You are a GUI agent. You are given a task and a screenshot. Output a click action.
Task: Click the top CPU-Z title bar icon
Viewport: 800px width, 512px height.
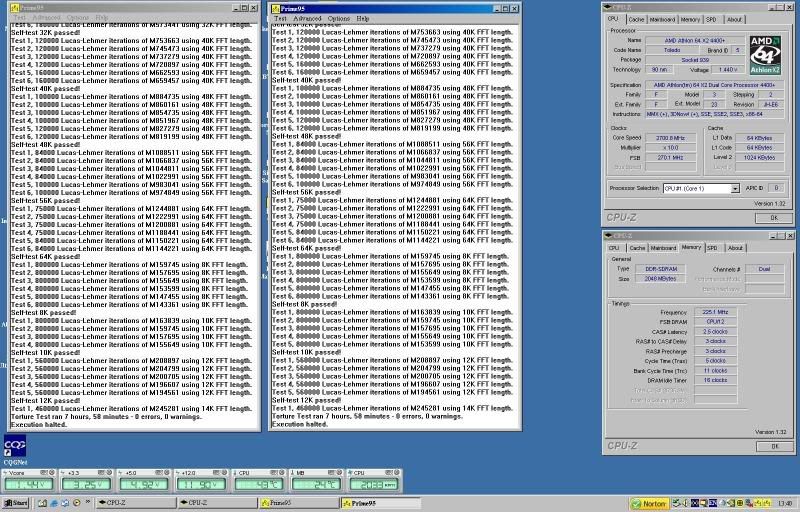(608, 7)
